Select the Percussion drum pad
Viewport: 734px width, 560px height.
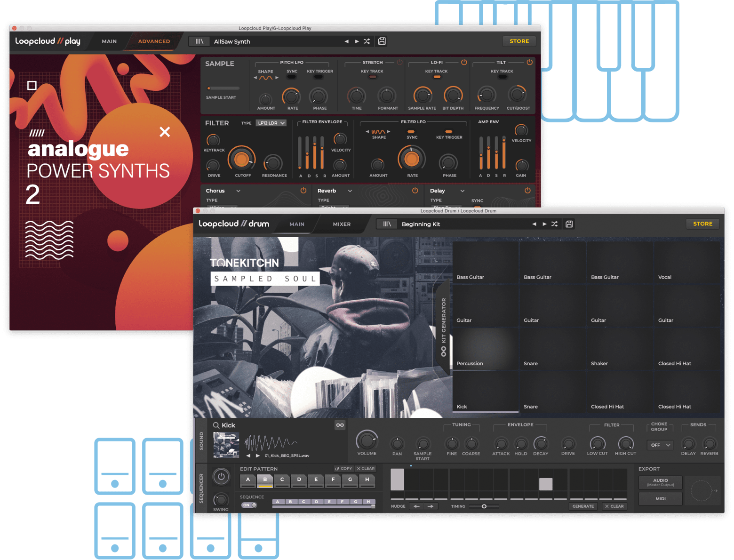pyautogui.click(x=485, y=349)
